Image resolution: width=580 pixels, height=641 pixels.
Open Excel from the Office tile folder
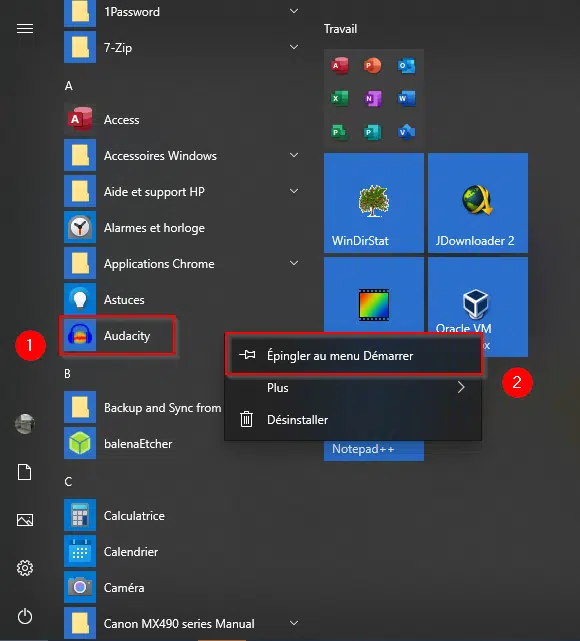(339, 99)
